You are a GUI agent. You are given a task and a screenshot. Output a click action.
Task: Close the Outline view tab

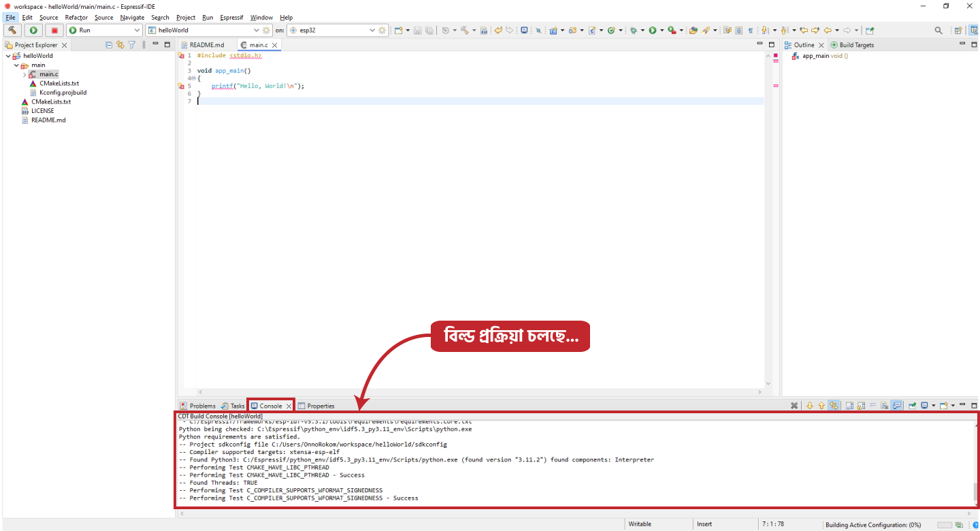(821, 46)
